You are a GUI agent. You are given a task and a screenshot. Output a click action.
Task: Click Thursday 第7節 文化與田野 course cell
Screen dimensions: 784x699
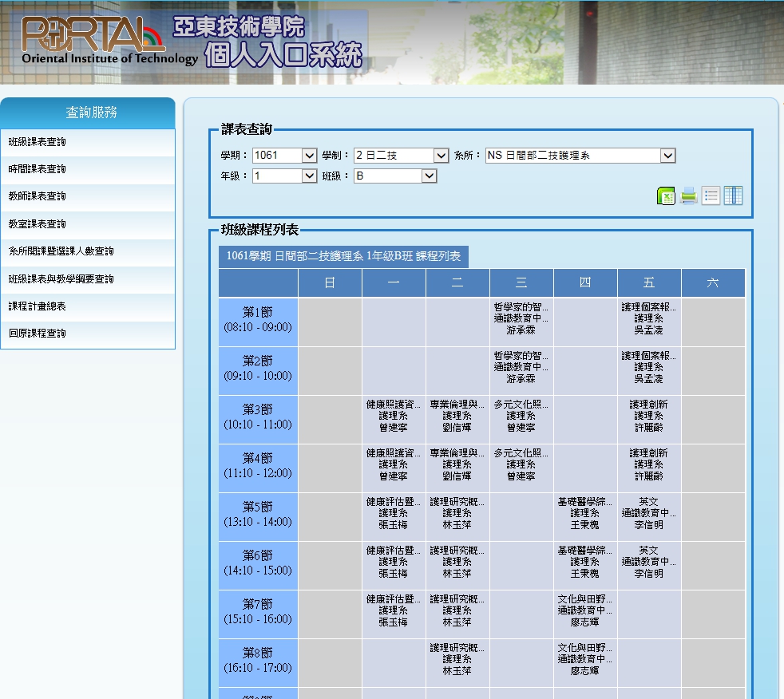[585, 614]
